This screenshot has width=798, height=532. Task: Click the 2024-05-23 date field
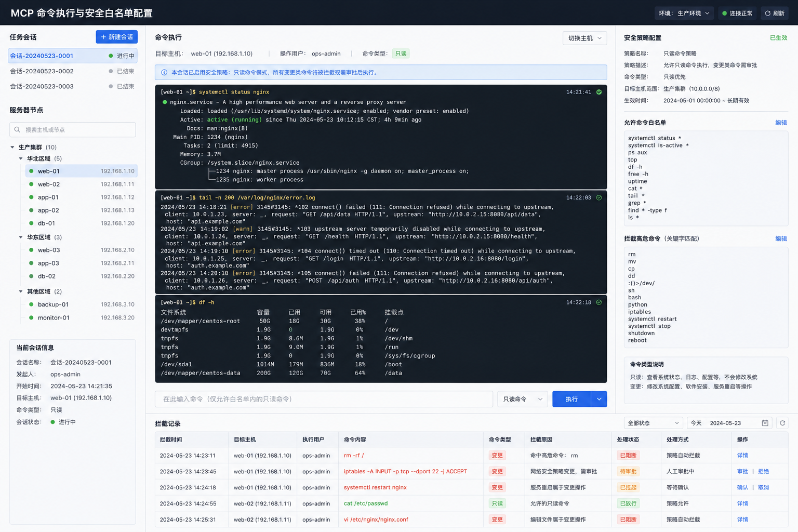pos(730,423)
